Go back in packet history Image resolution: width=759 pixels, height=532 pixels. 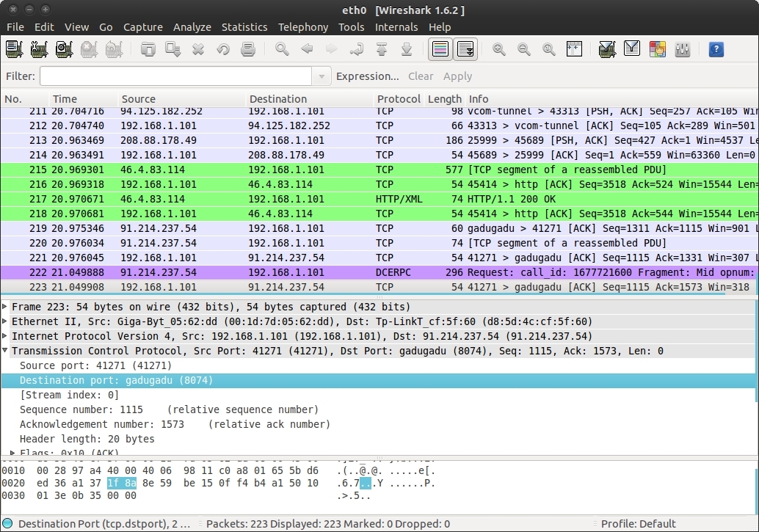(307, 49)
